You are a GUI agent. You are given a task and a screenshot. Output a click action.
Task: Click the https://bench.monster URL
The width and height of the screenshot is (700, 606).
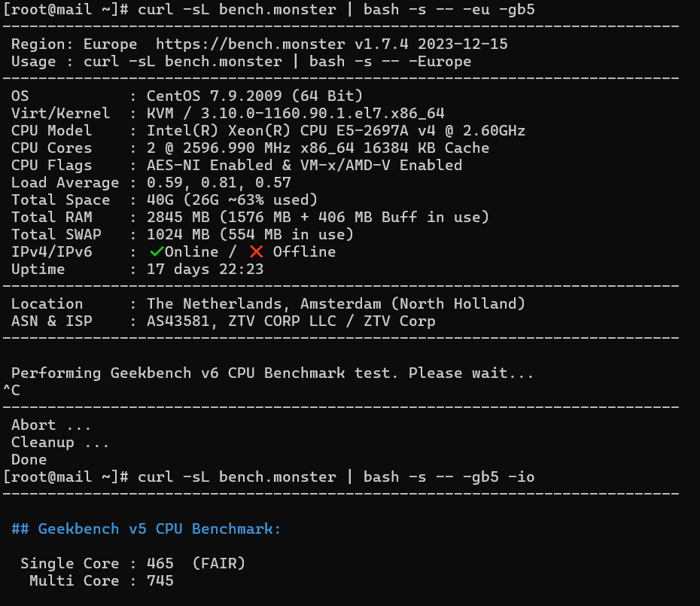251,44
